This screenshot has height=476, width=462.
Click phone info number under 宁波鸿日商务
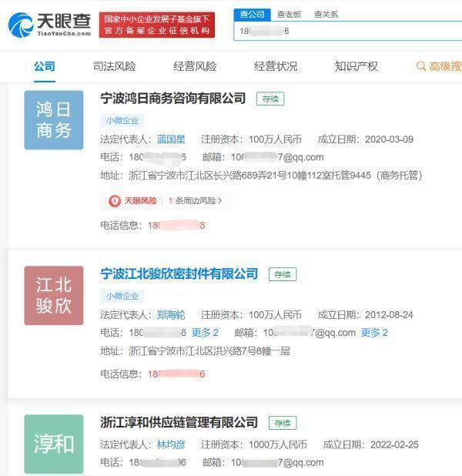[176, 225]
